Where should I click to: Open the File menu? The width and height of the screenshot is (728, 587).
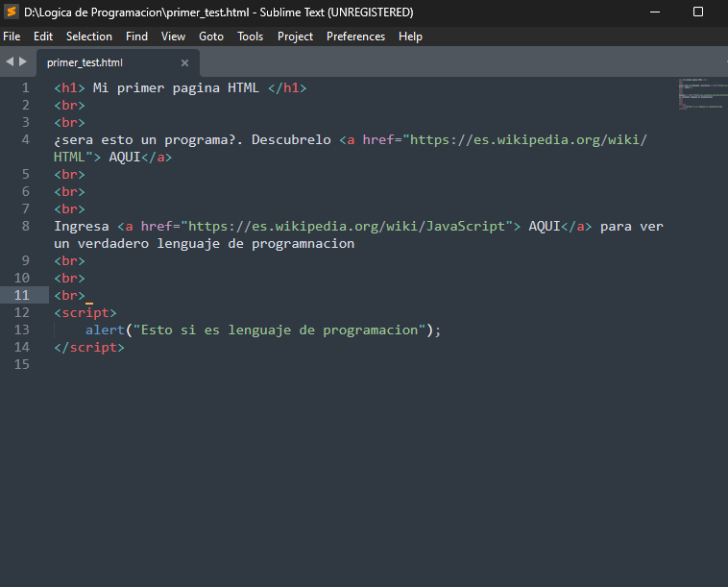click(12, 37)
